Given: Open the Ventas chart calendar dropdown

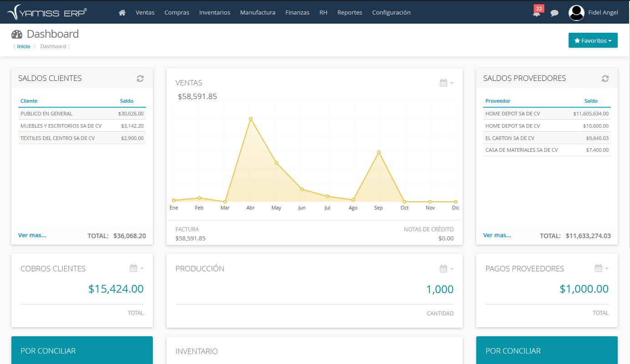Looking at the screenshot, I should point(446,83).
